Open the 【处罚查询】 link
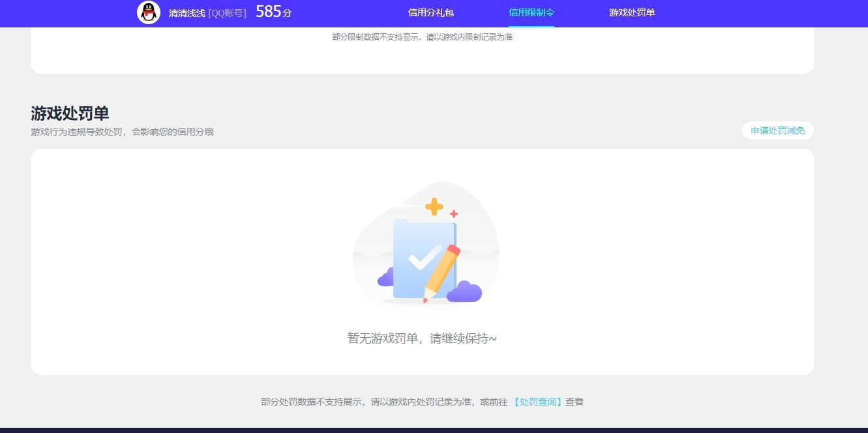The image size is (868, 433). coord(537,402)
